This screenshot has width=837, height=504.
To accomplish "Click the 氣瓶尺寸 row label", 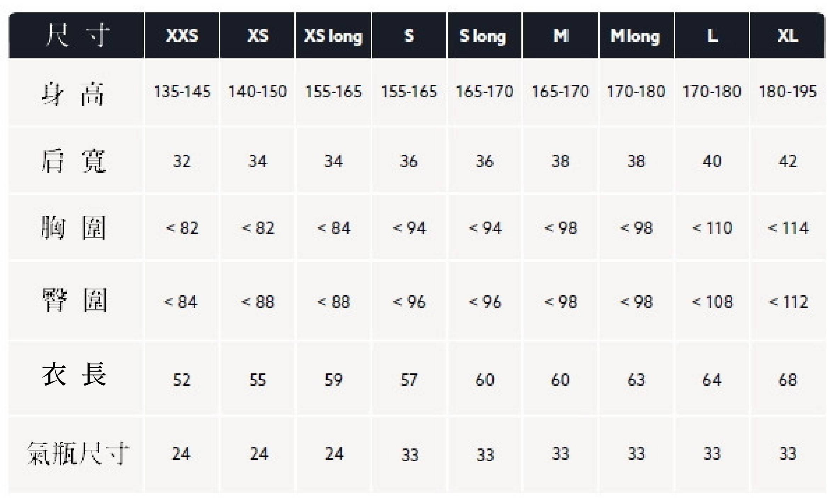I will coord(78,453).
